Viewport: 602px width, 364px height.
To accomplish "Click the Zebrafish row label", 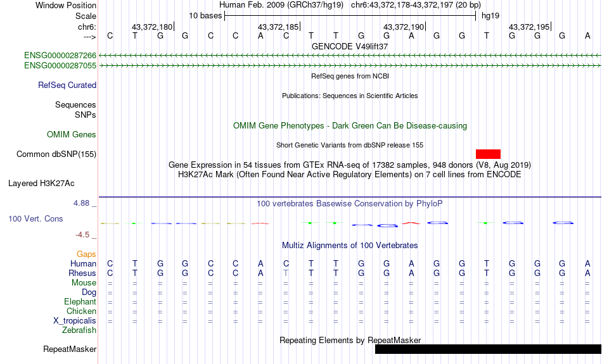I will (x=79, y=330).
